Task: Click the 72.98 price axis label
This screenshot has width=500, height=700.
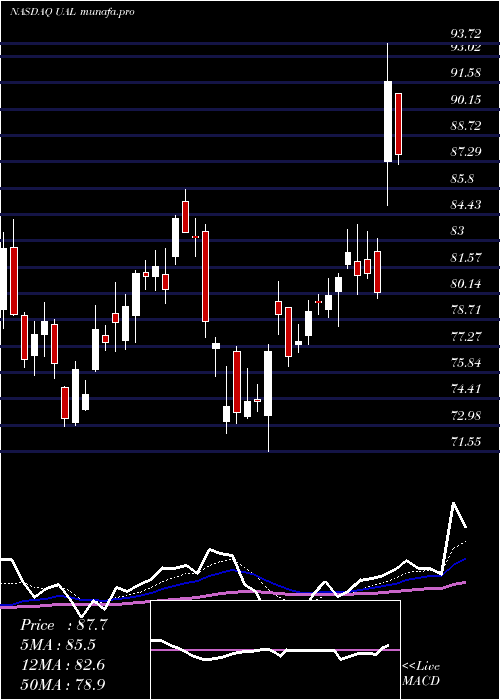Action: 466,416
